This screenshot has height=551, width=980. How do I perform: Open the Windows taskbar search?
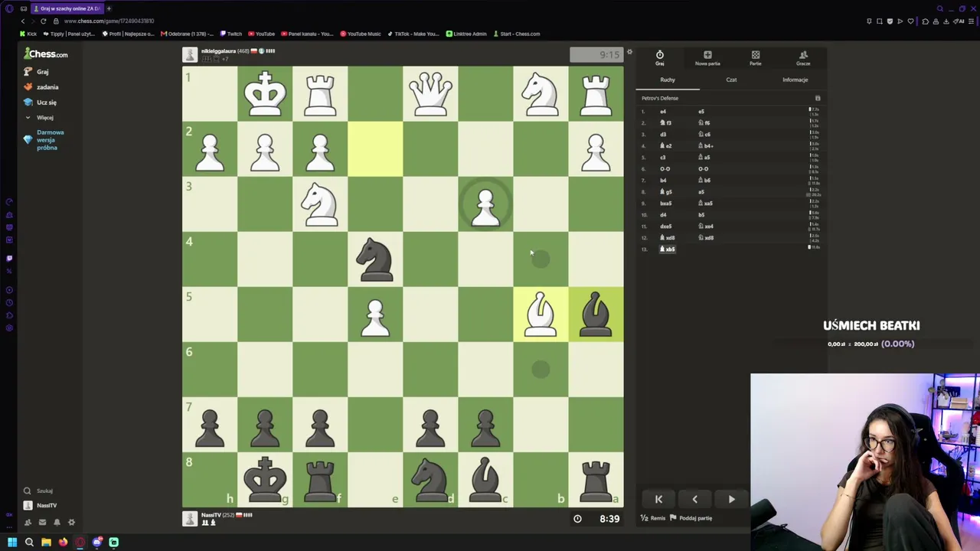click(x=29, y=543)
